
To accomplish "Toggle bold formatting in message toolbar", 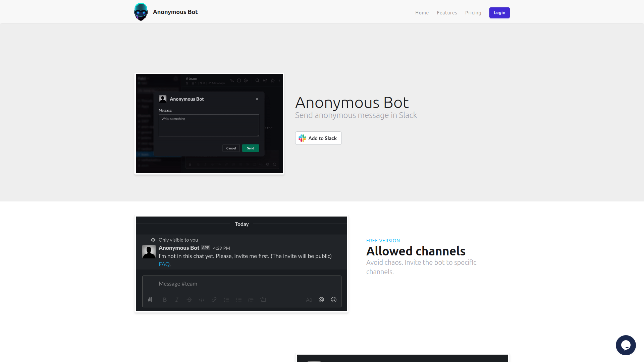I will point(165,300).
